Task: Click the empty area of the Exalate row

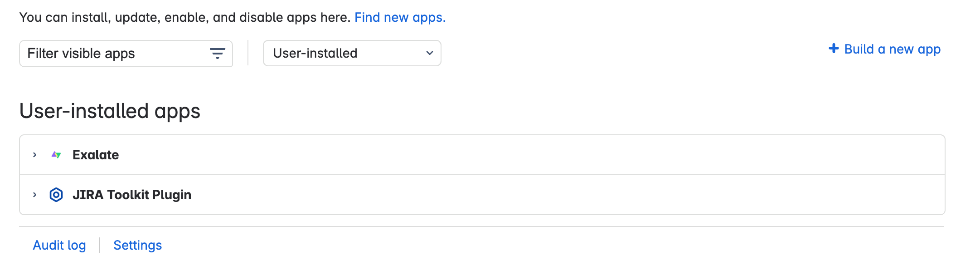Action: (x=544, y=155)
